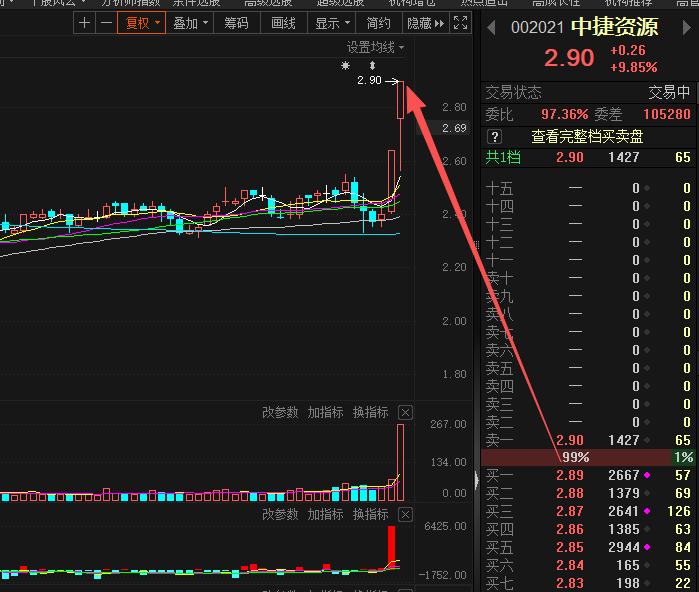Click 换指标 on lower indicator panel
Screen dimensions: 699x592
click(370, 514)
